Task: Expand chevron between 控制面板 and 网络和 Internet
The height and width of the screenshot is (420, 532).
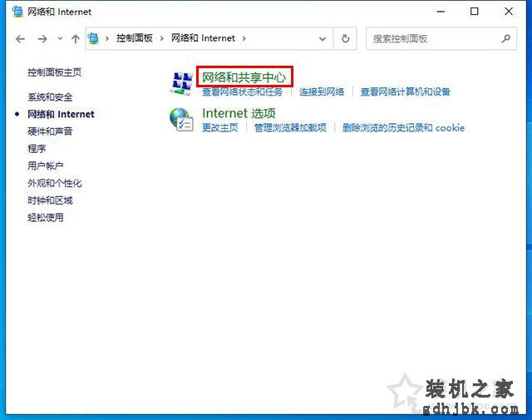Action: coord(162,38)
